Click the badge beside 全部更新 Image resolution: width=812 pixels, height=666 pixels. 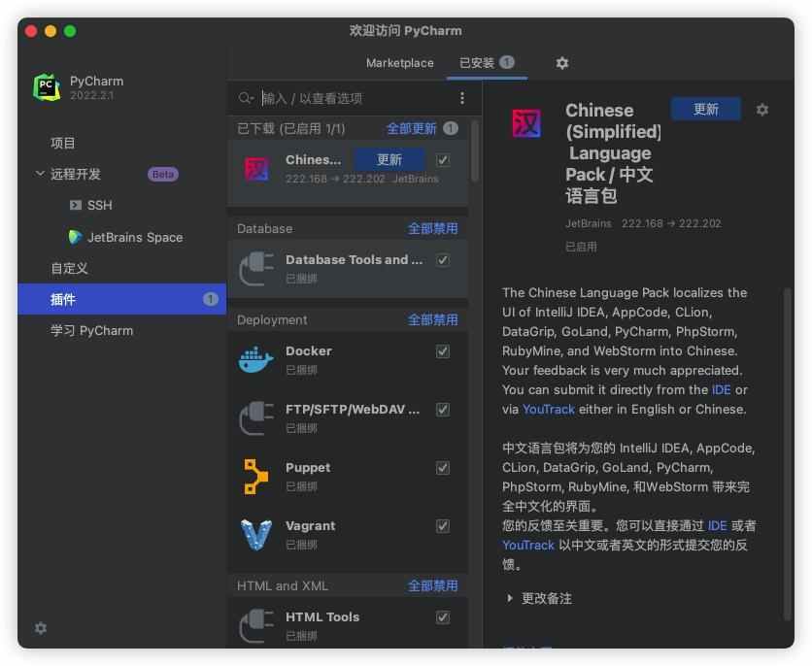pos(451,128)
